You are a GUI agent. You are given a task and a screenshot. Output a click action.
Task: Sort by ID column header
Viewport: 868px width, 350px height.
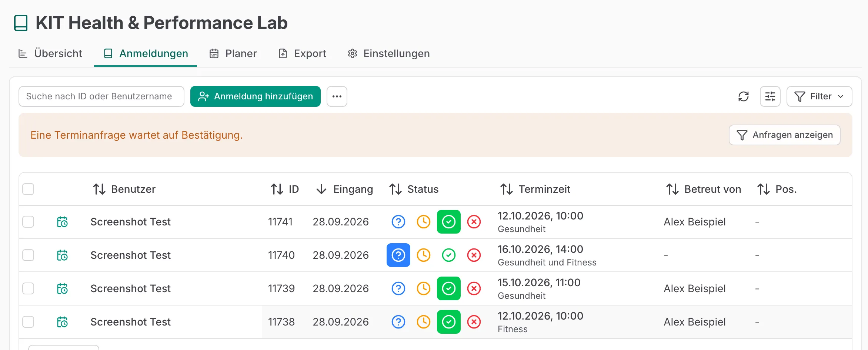click(x=284, y=189)
